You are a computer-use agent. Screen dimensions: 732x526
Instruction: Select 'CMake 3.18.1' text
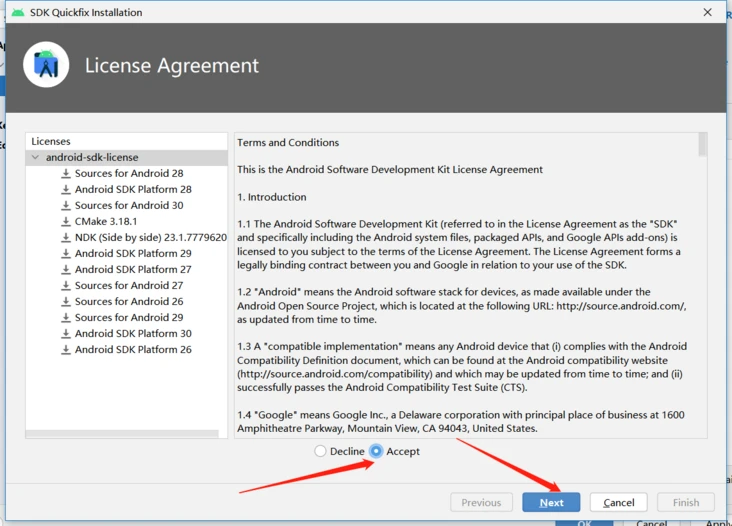click(106, 221)
